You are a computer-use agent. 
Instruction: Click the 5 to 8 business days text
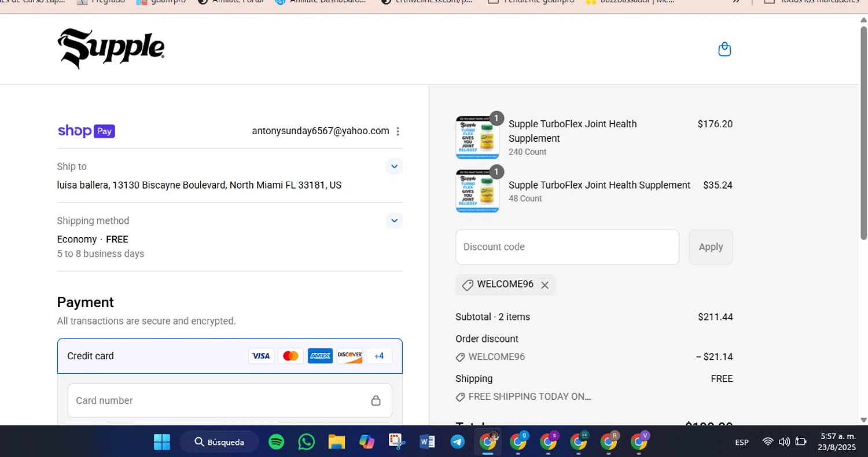(x=101, y=254)
